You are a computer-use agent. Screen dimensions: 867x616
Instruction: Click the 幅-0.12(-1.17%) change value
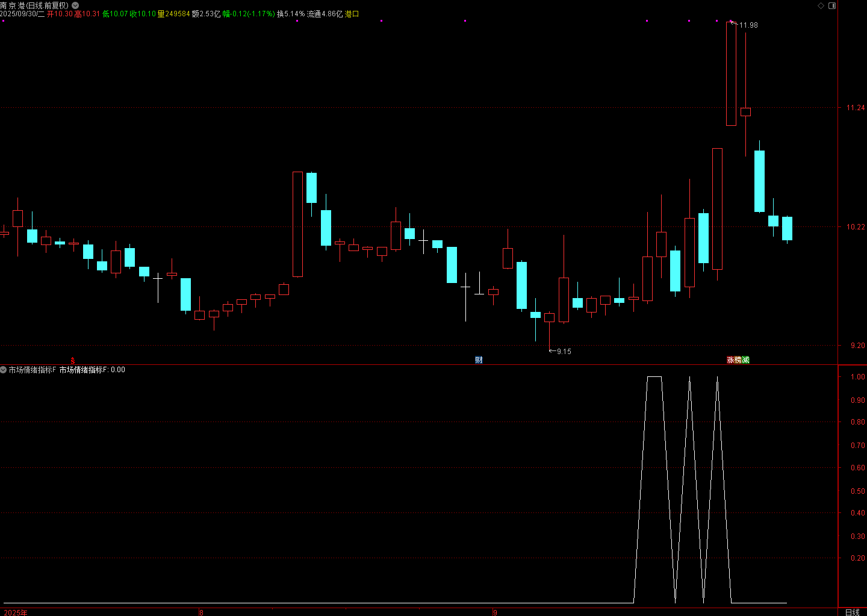249,14
